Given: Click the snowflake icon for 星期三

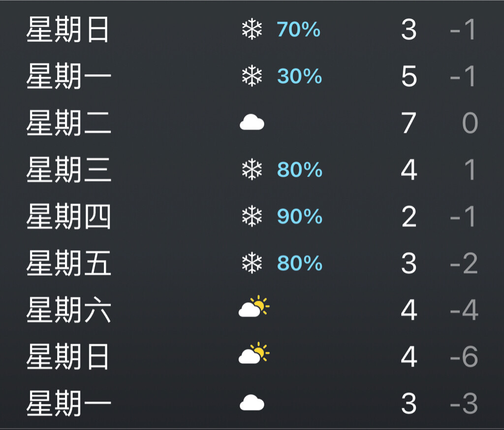Looking at the screenshot, I should click(252, 169).
